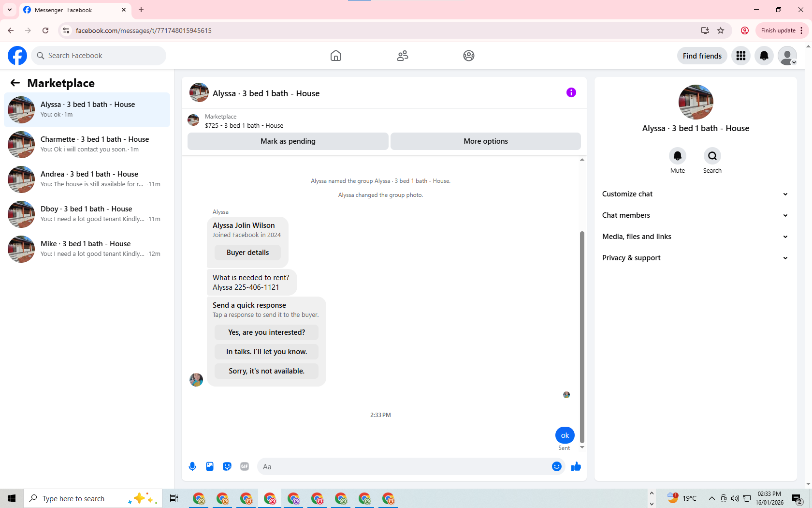Mute this conversation with the bell icon

tap(678, 156)
